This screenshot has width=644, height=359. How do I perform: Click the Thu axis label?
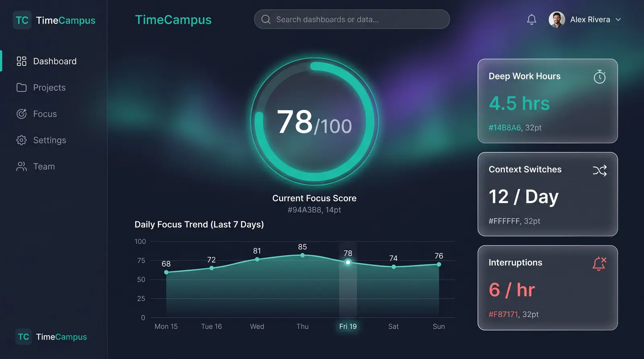click(303, 326)
